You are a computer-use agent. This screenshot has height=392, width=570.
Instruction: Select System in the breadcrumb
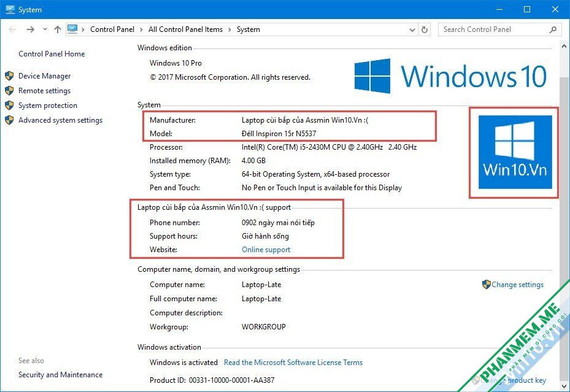tap(248, 29)
